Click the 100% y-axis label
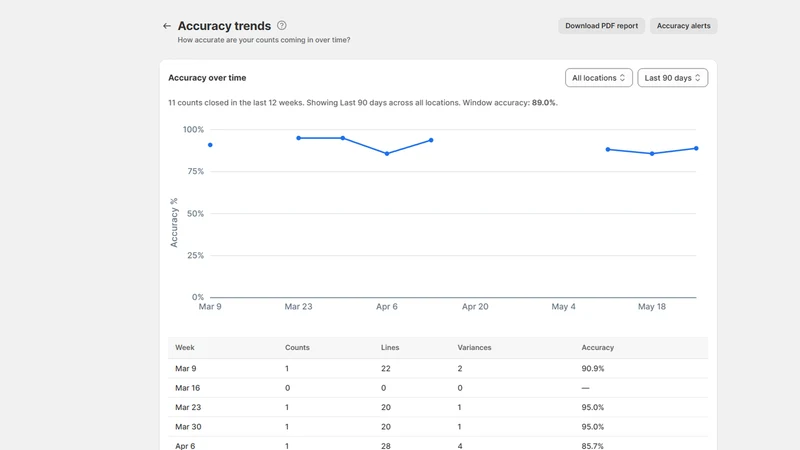The image size is (800, 450). [x=193, y=130]
